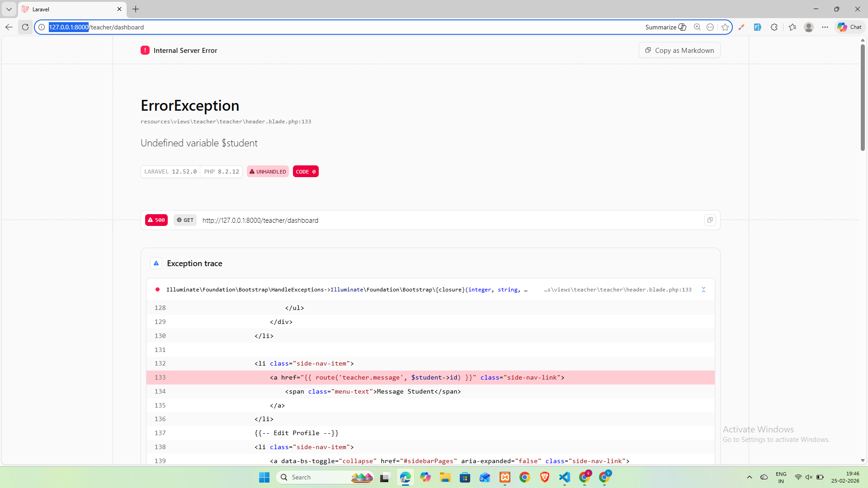868x488 pixels.
Task: Reload the page with refresh icon
Action: (x=25, y=27)
